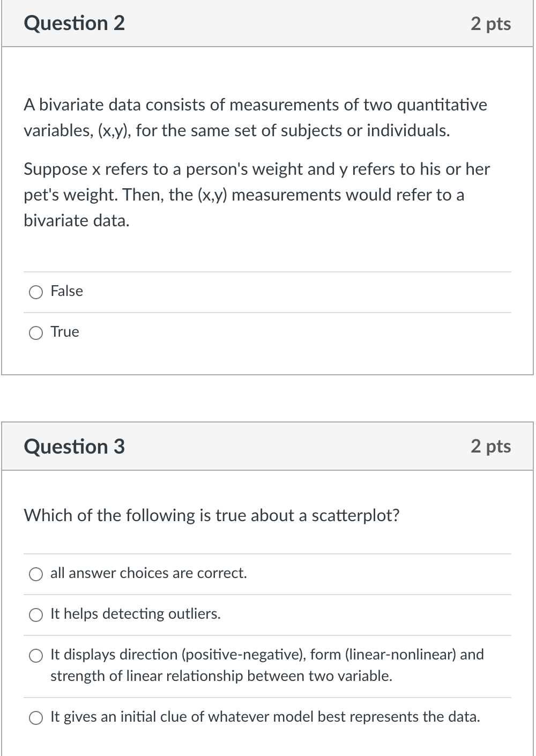536x756 pixels.
Task: Select the True radio button
Action: pos(36,333)
